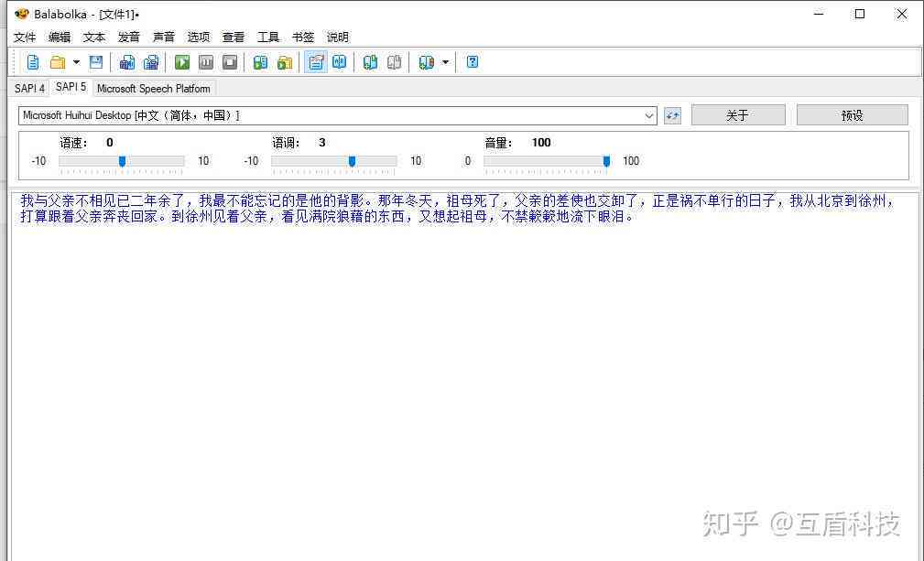Click the pronunciation dictionary book icon
This screenshot has height=561, width=924.
340,62
